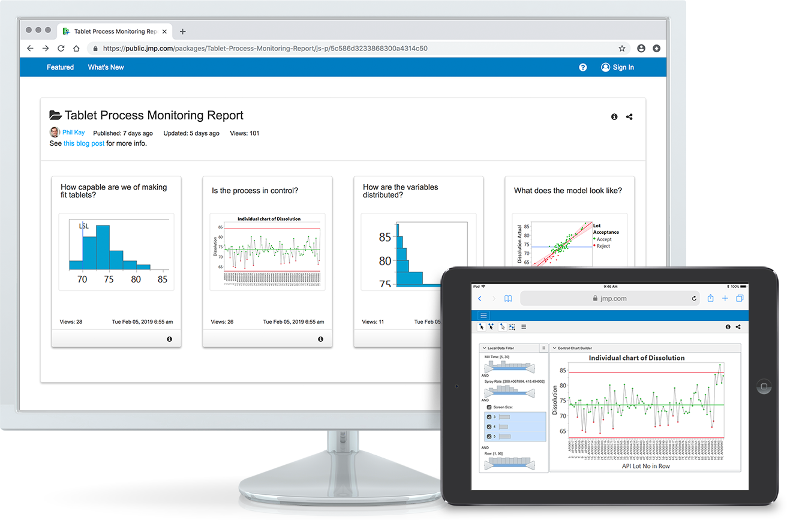Screen dimensions: 787x532
Task: Select the multi-point arrow selection tool on iPad
Action: pos(491,327)
